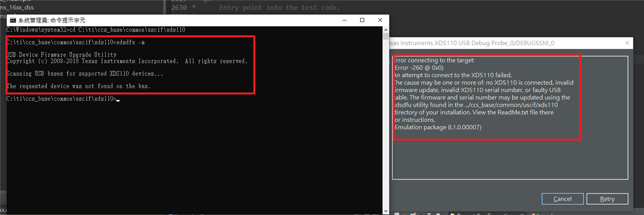Close the command prompt window
The image size is (644, 215).
coord(381,20)
